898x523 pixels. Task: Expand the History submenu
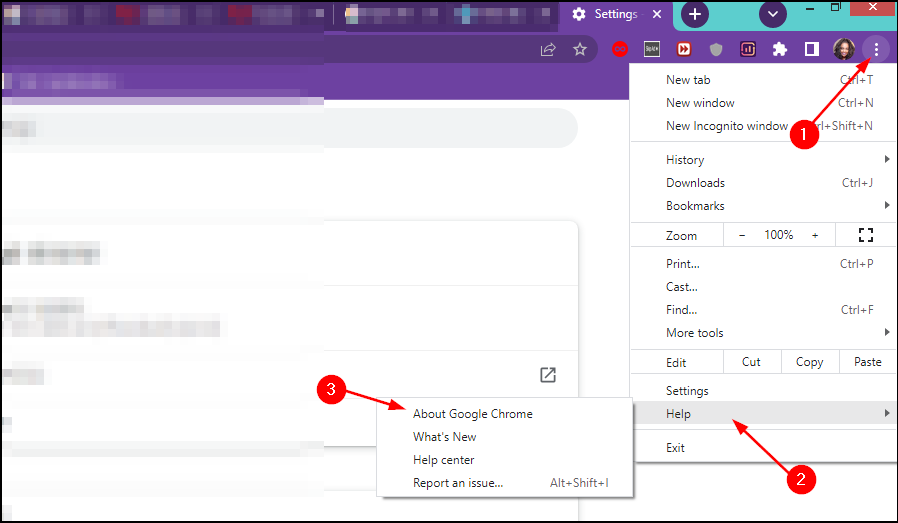coord(763,160)
